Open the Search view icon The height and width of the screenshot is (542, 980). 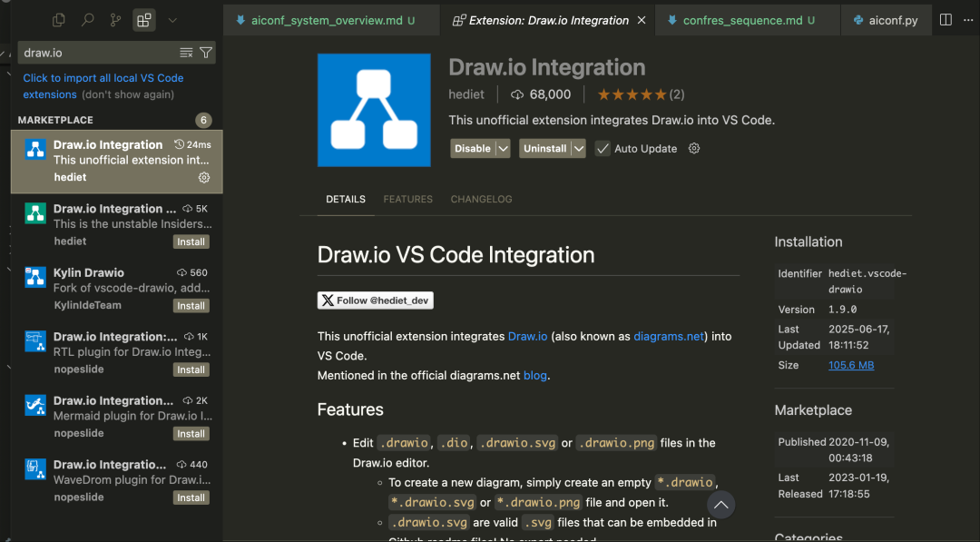[87, 20]
